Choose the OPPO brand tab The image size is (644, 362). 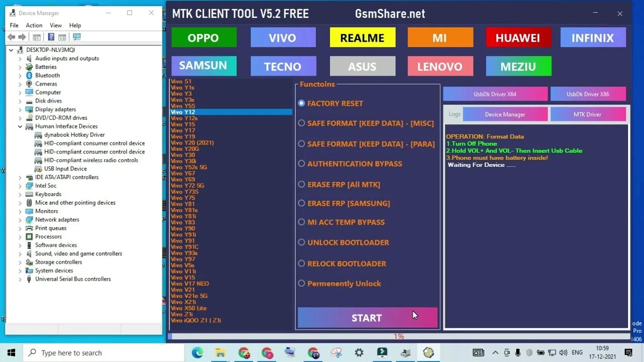tap(204, 38)
